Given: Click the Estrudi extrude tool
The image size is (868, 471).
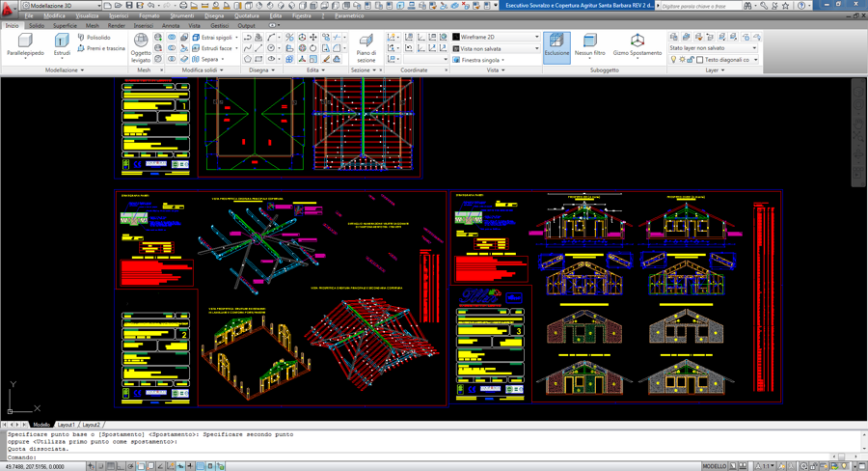Looking at the screenshot, I should pos(62,44).
